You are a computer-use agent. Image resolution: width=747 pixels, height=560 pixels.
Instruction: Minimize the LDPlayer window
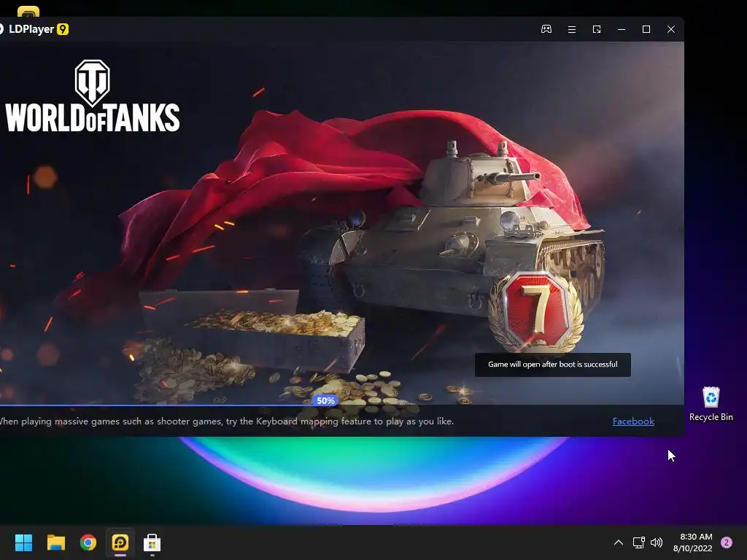[x=622, y=29]
